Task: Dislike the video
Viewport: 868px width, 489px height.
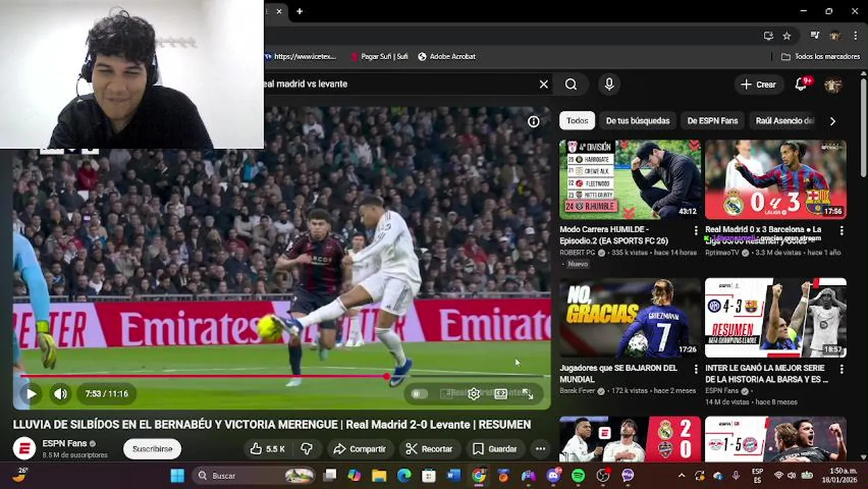Action: pyautogui.click(x=307, y=449)
